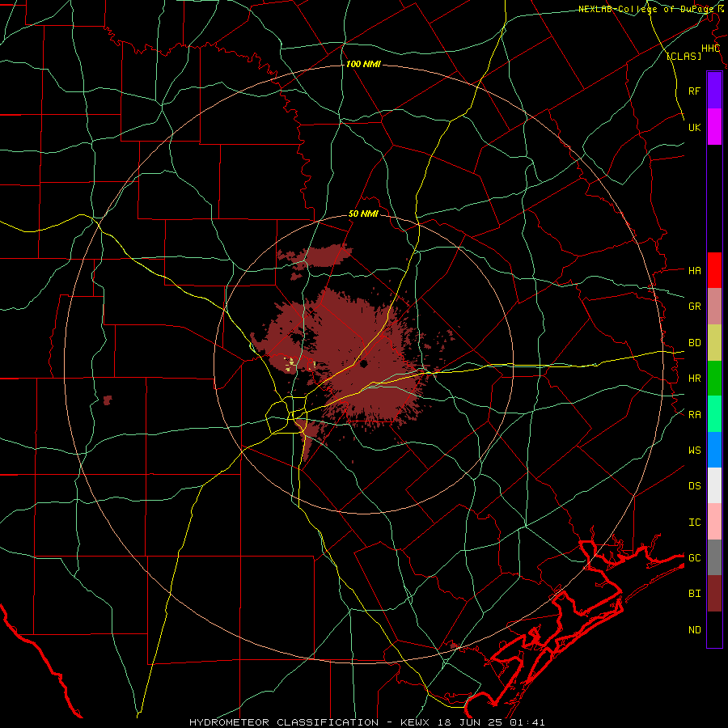This screenshot has height=728, width=728.
Task: Click the DS legend label
Action: tap(694, 486)
